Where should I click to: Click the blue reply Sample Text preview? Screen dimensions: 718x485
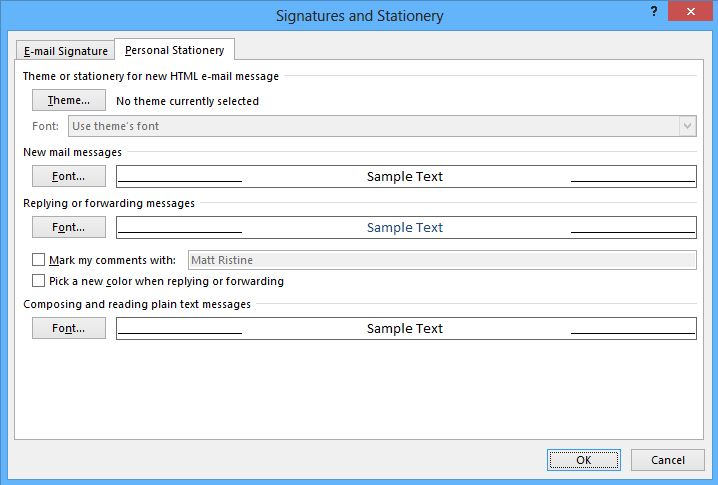pyautogui.click(x=405, y=228)
